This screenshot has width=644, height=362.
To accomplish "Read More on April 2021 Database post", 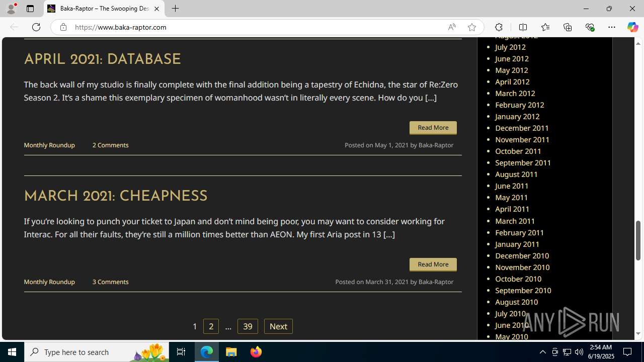I will (x=433, y=128).
